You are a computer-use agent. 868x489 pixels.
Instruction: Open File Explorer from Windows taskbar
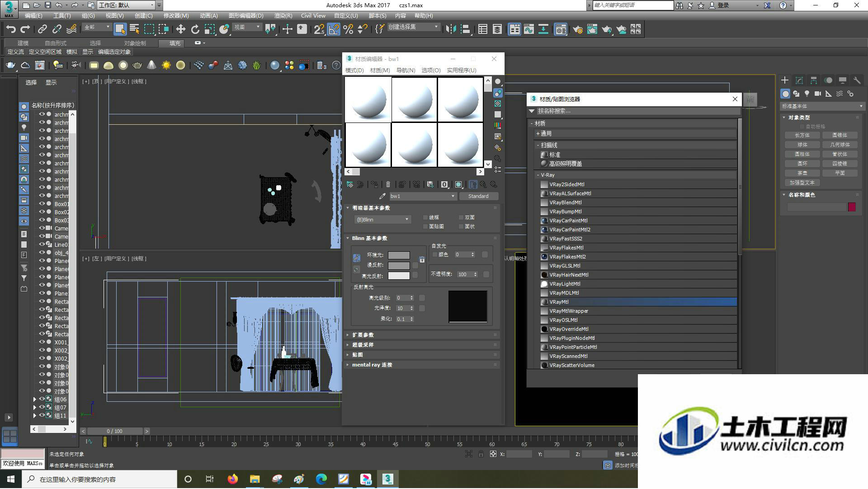coord(255,479)
